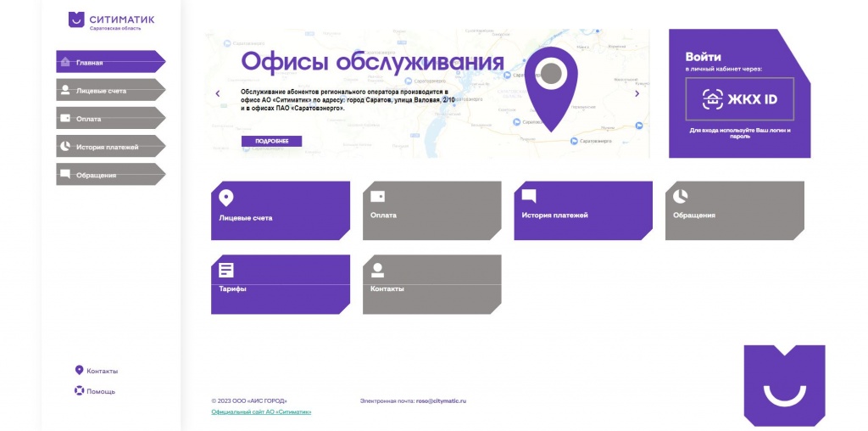
Task: Click the chat bubble icon on История платежей tile
Action: tap(529, 196)
